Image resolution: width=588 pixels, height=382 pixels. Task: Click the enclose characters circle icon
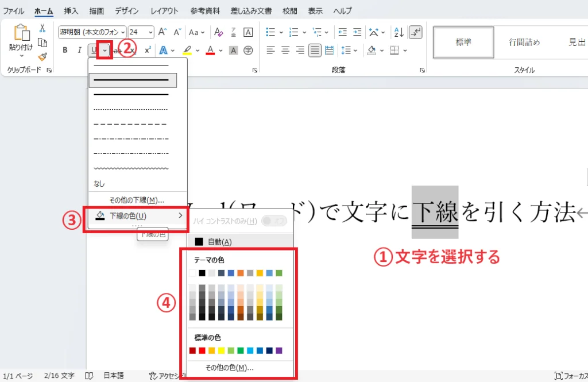point(248,51)
